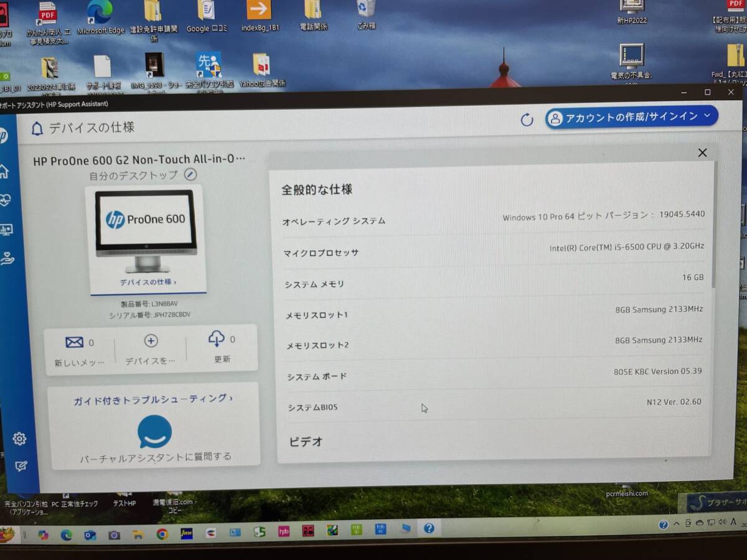Screen dimensions: 747x560
Task: Open new messages envelope icon
Action: [x=75, y=342]
